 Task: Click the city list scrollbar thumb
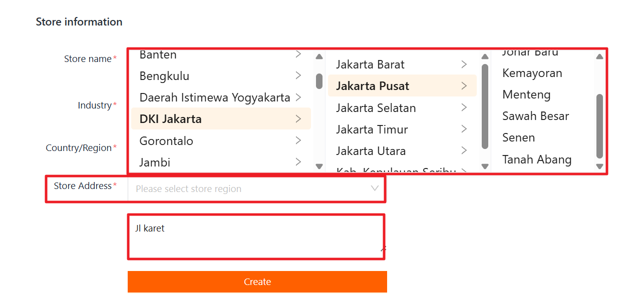click(485, 106)
